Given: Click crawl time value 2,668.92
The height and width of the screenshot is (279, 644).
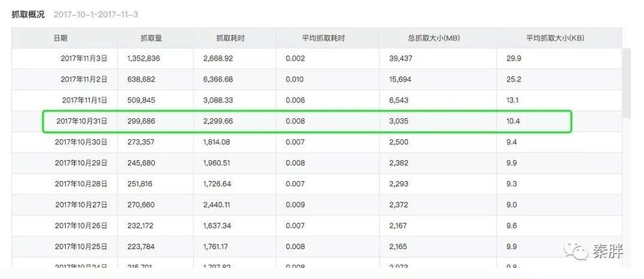Looking at the screenshot, I should coord(218,58).
